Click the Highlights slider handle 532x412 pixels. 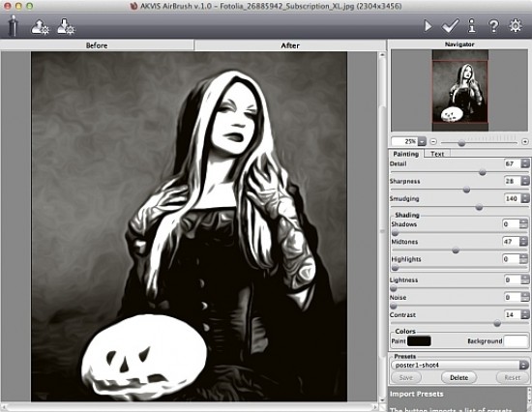[395, 268]
